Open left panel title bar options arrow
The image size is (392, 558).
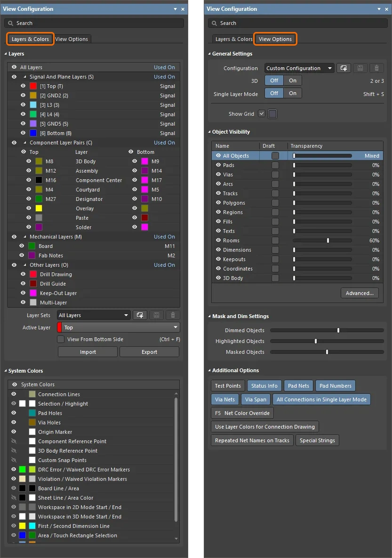(175, 9)
